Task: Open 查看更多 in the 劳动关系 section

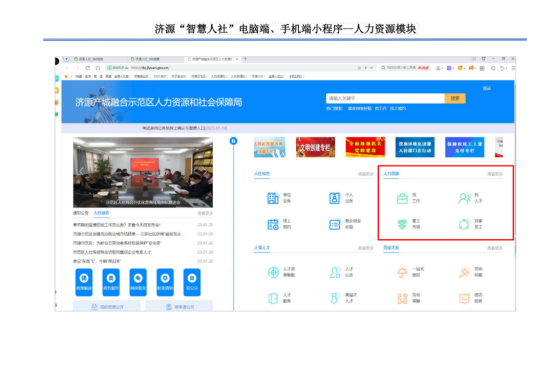Action: [x=495, y=248]
